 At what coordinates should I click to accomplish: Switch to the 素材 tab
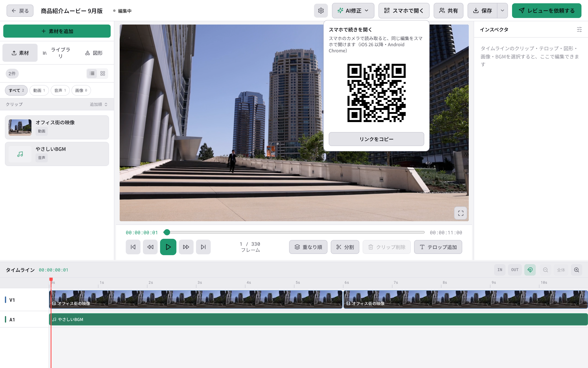click(20, 53)
